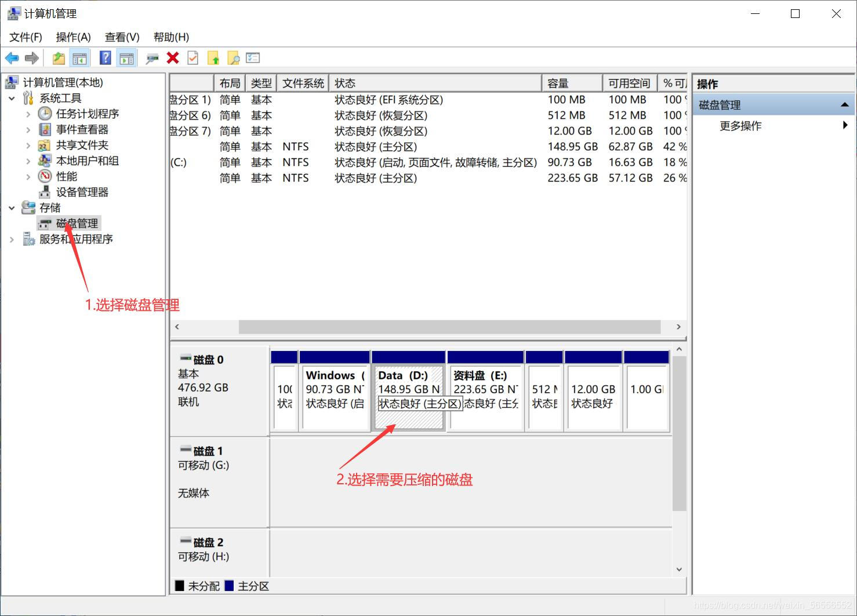Open the 文件(F) menu
This screenshot has width=857, height=616.
click(26, 37)
